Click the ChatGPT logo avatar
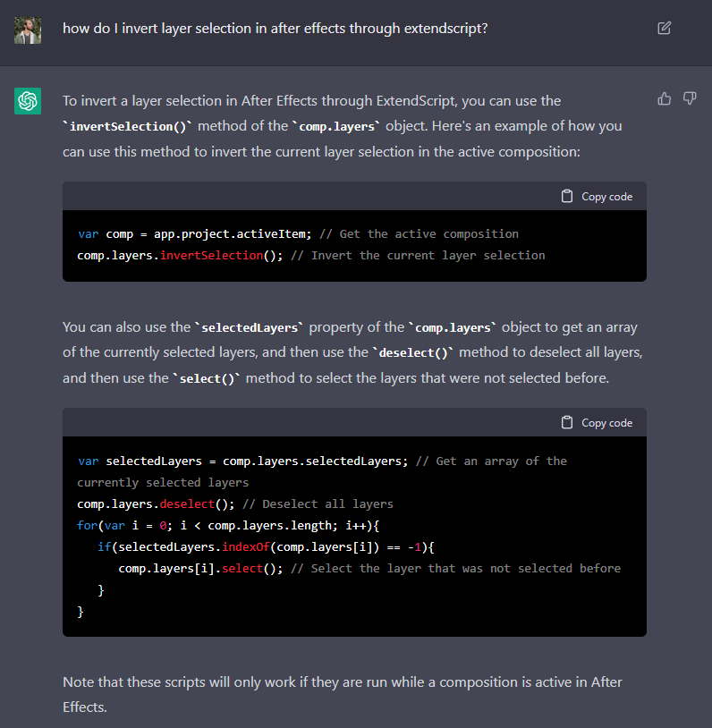Viewport: 712px width, 728px height. [28, 101]
